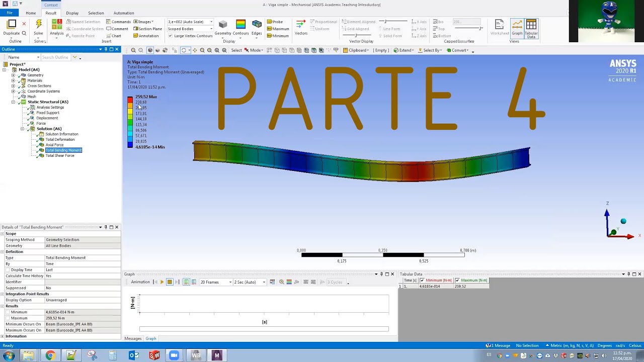The width and height of the screenshot is (644, 362).
Task: Click the Geometry display icon
Action: 223,25
